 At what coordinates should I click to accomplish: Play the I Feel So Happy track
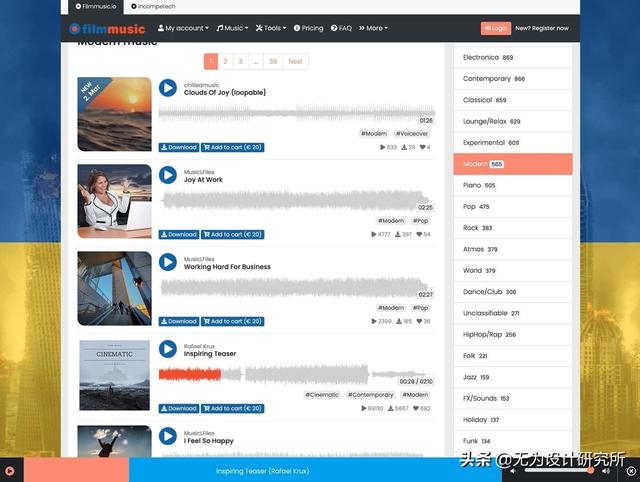pos(168,436)
